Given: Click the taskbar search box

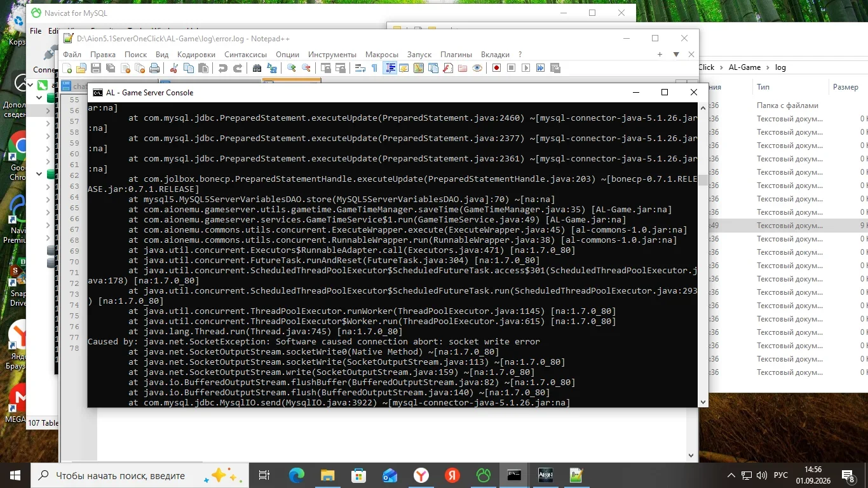Looking at the screenshot, I should tap(140, 475).
